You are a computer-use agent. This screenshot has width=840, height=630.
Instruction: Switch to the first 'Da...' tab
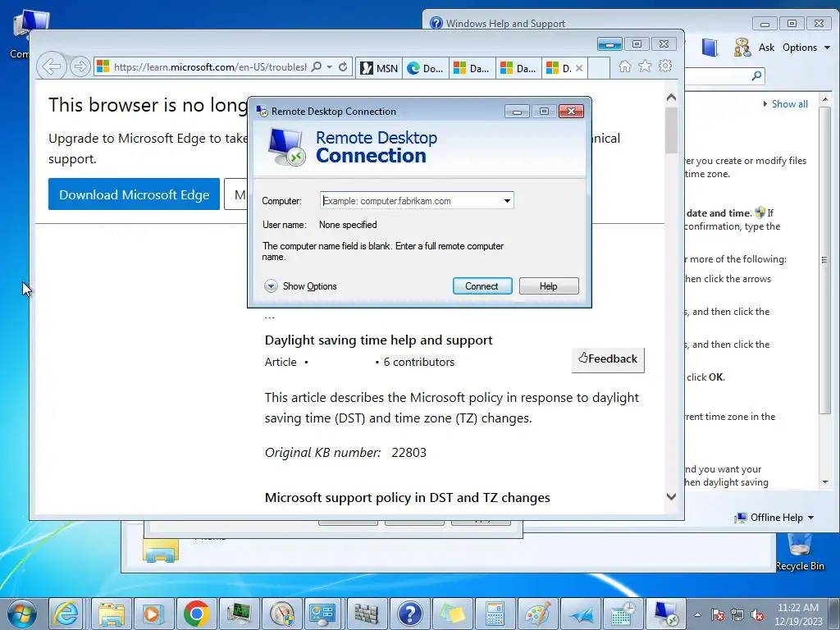472,68
